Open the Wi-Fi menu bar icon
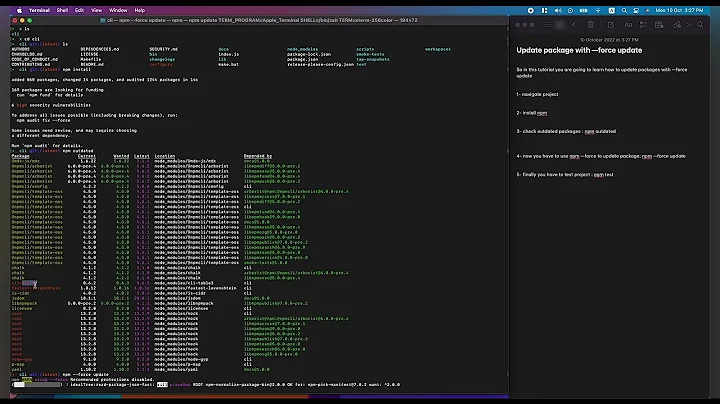The image size is (720, 404). pos(598,10)
